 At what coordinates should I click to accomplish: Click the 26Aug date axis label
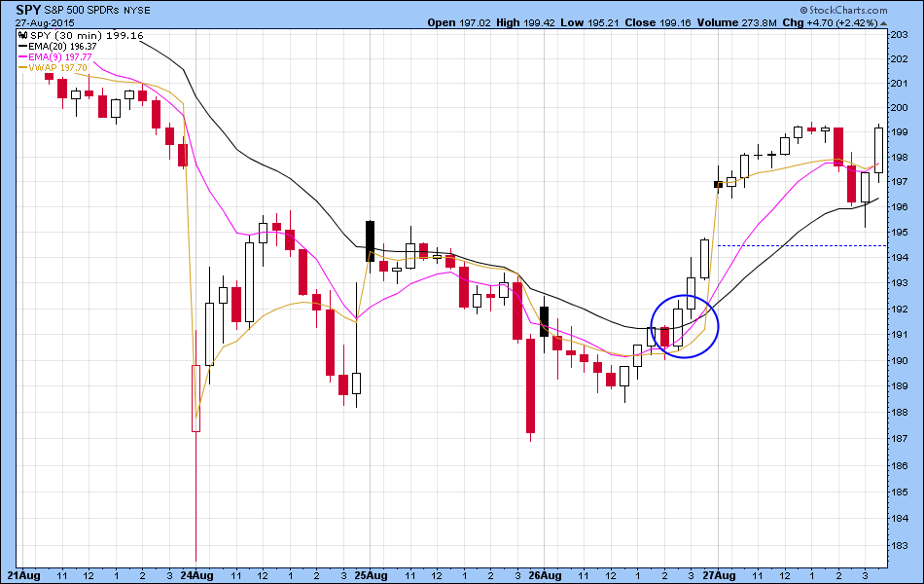(x=545, y=575)
